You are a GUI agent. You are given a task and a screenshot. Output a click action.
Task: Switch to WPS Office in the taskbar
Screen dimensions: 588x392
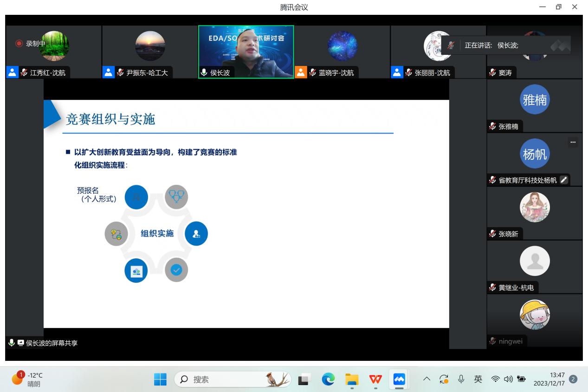[x=375, y=379]
